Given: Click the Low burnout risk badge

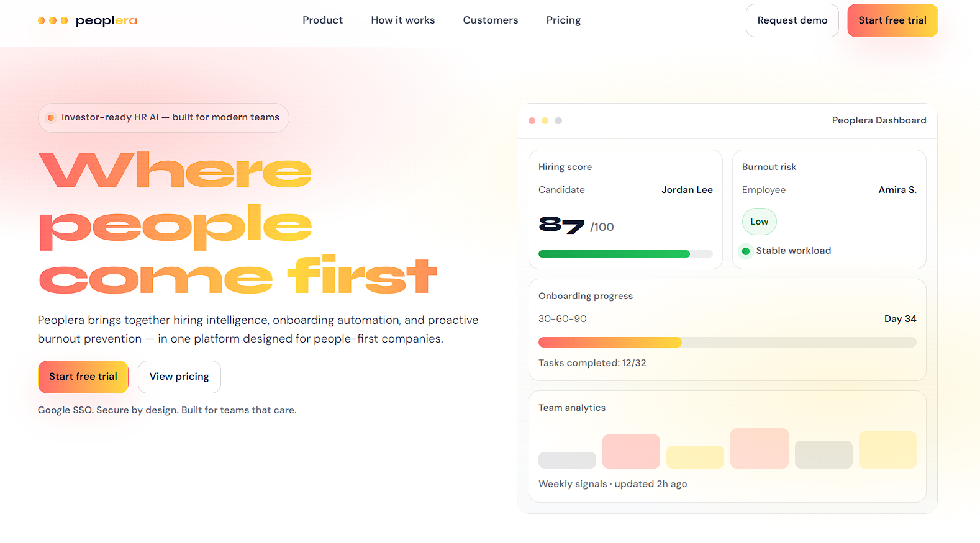Looking at the screenshot, I should pyautogui.click(x=759, y=222).
